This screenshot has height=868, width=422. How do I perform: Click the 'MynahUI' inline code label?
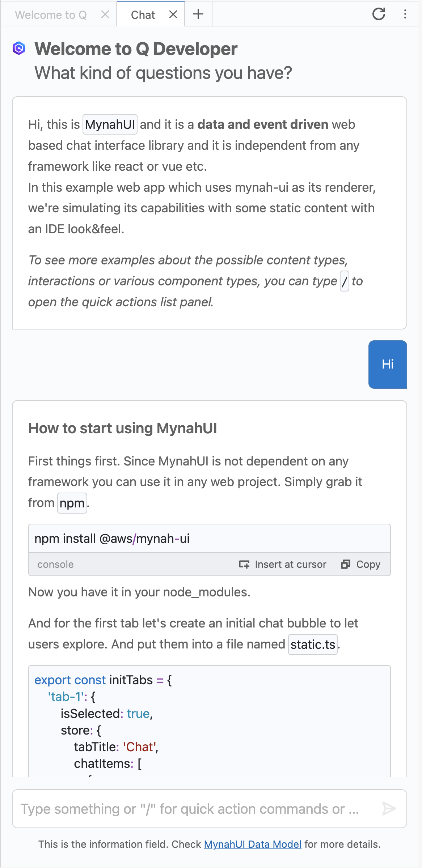coord(110,124)
